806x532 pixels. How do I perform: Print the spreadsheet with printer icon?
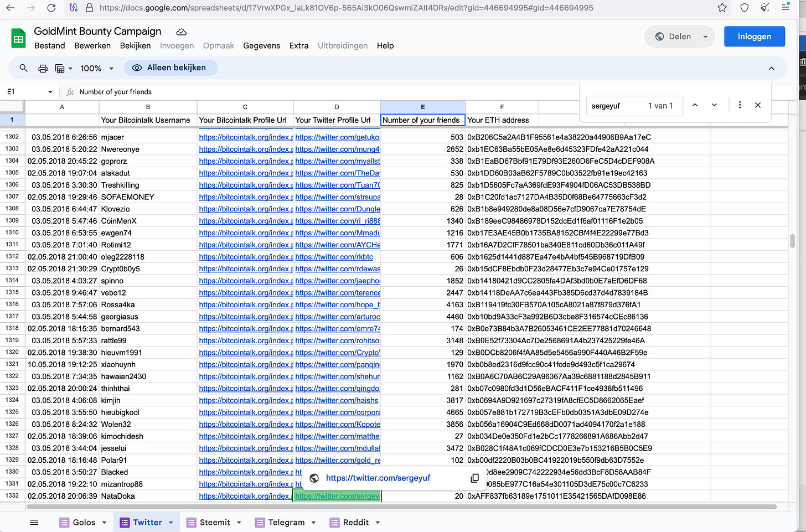point(43,68)
